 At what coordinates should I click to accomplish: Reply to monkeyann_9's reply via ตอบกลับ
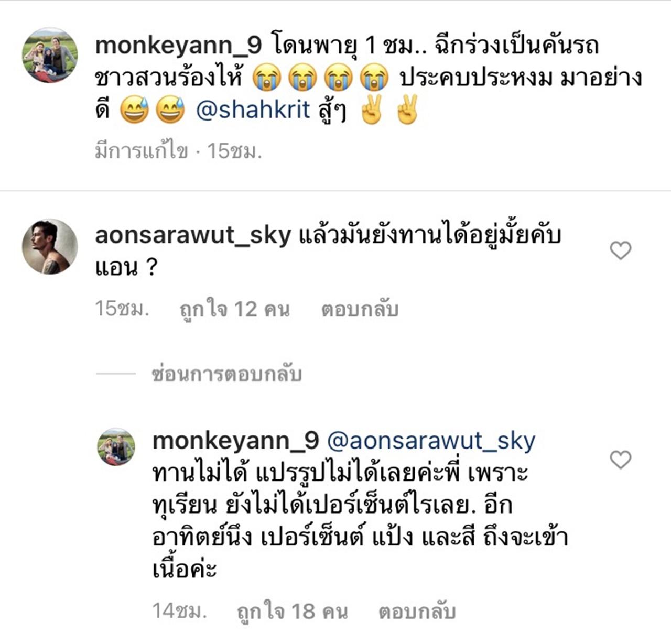coord(417,612)
